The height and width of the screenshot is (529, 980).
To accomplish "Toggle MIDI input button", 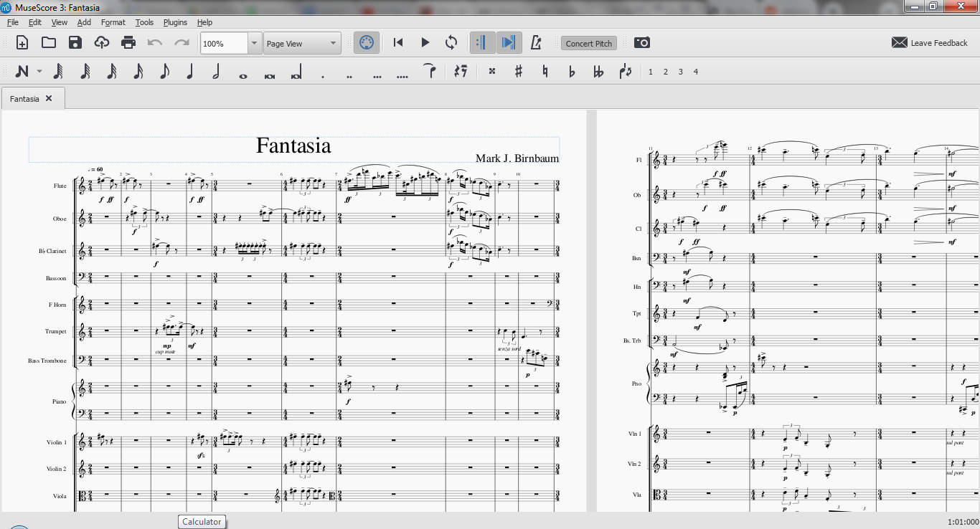I will 366,43.
